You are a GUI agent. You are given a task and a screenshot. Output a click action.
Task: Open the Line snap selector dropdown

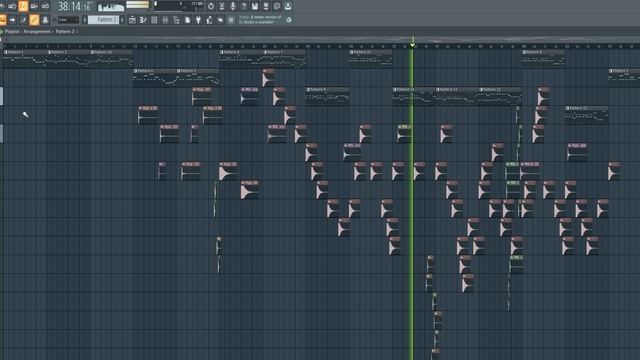coord(68,20)
